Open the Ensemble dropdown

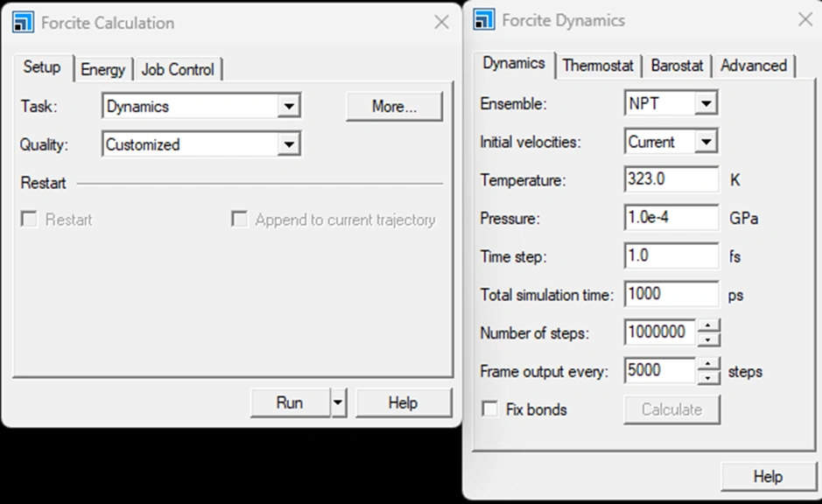point(706,103)
